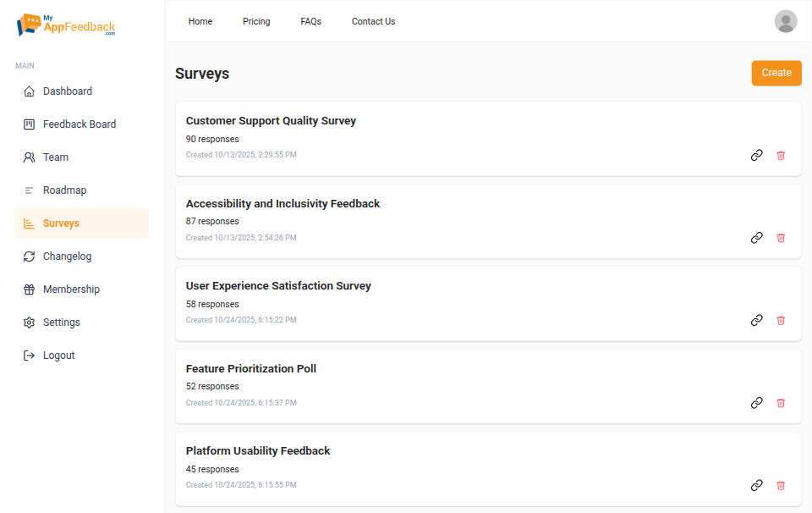This screenshot has width=812, height=513.
Task: Open the FAQs page
Action: coord(310,21)
